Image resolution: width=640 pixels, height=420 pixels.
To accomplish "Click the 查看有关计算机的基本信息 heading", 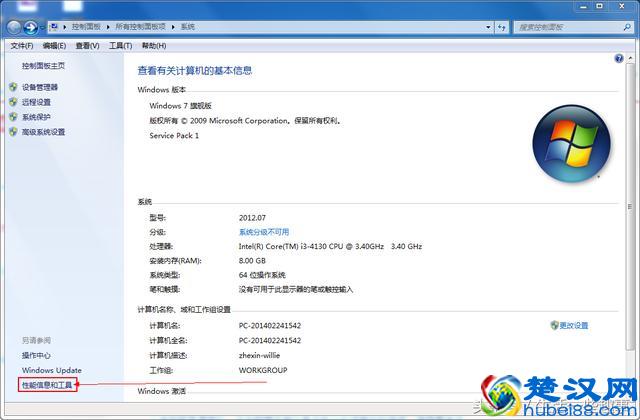I will (x=195, y=71).
